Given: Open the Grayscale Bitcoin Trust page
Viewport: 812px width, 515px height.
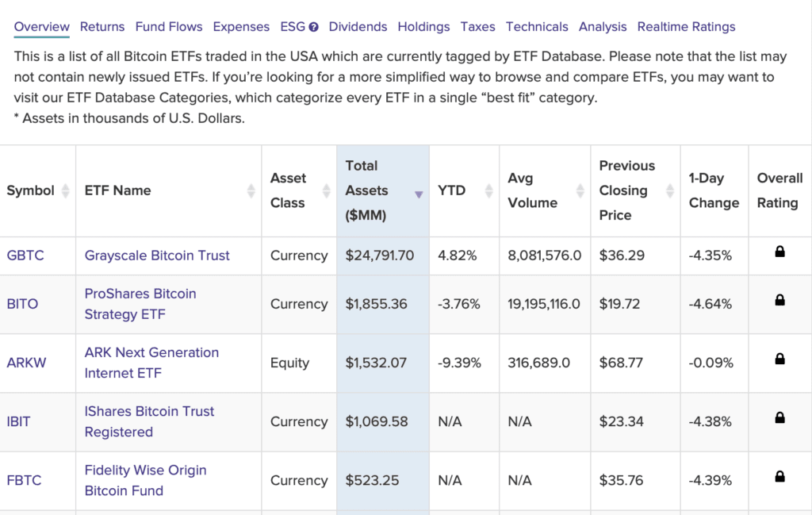Looking at the screenshot, I should coord(156,256).
